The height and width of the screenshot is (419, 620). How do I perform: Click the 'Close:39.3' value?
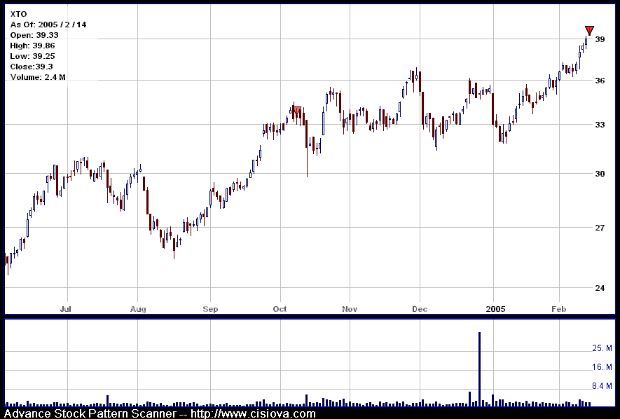[32, 66]
